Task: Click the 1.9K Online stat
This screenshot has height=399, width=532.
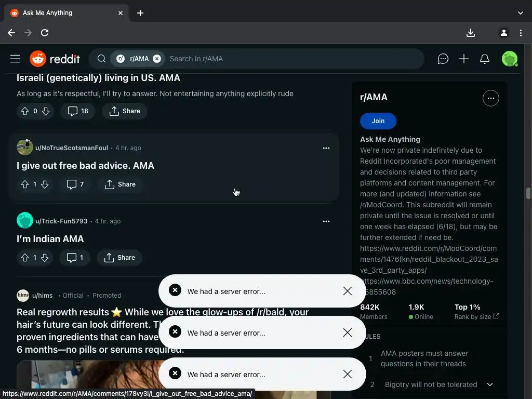Action: tap(421, 312)
